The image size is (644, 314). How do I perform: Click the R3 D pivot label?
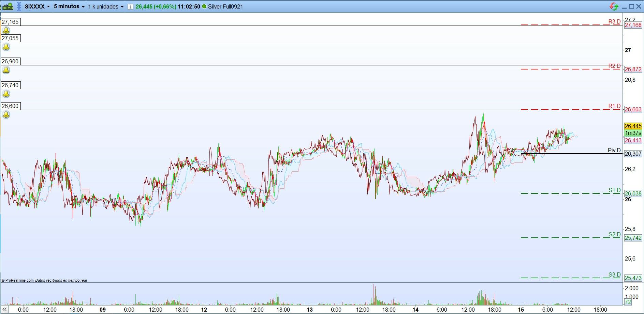tap(614, 21)
